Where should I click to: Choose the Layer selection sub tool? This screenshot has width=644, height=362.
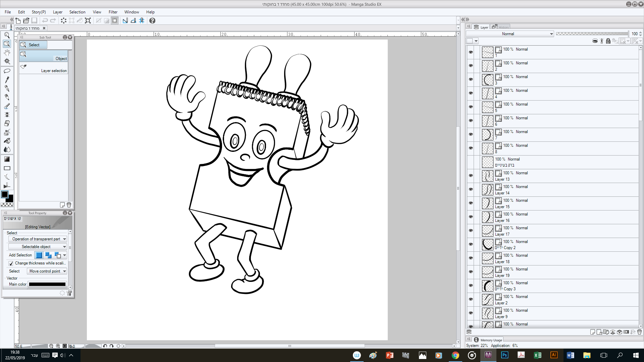tap(44, 68)
